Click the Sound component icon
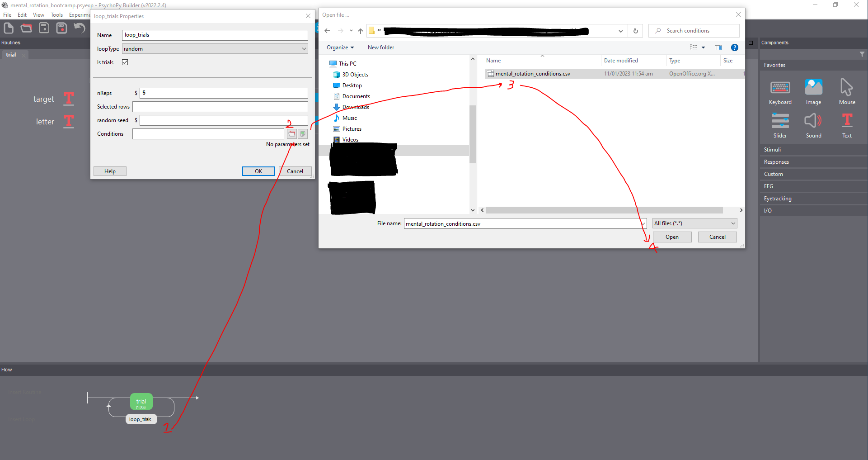Image resolution: width=868 pixels, height=460 pixels. [x=813, y=121]
